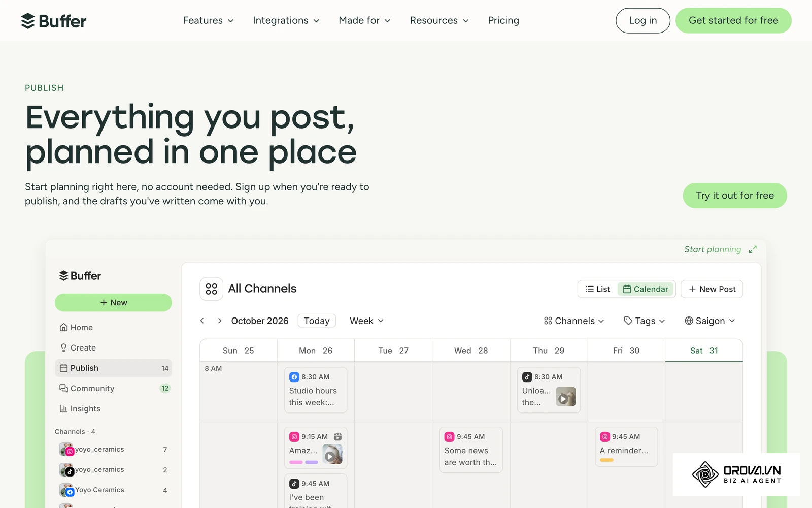Open the Insights sidebar item
This screenshot has height=508, width=812.
click(113, 409)
